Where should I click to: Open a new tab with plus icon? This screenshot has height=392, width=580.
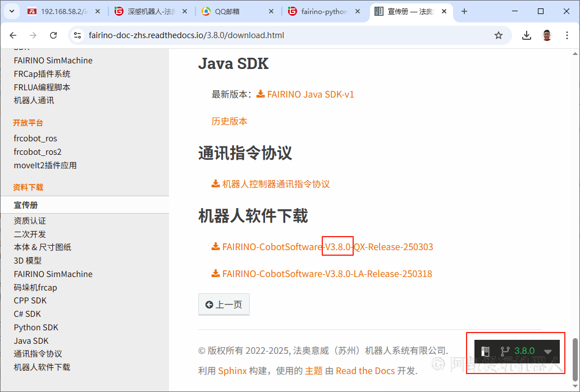point(464,11)
